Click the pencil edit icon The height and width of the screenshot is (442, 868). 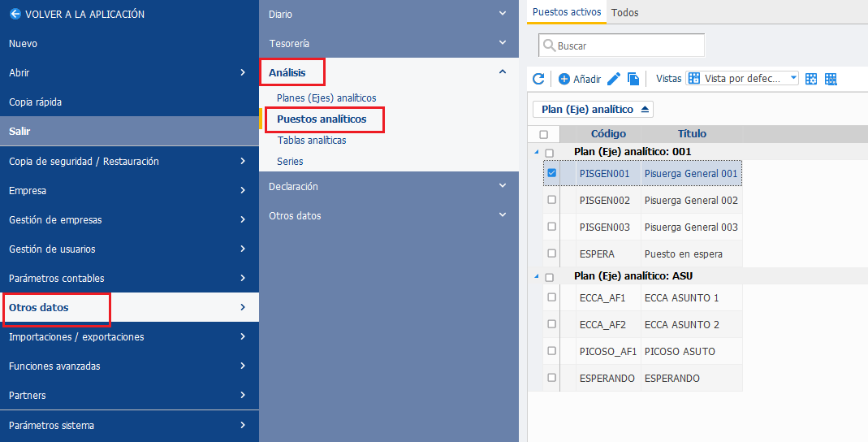[613, 79]
